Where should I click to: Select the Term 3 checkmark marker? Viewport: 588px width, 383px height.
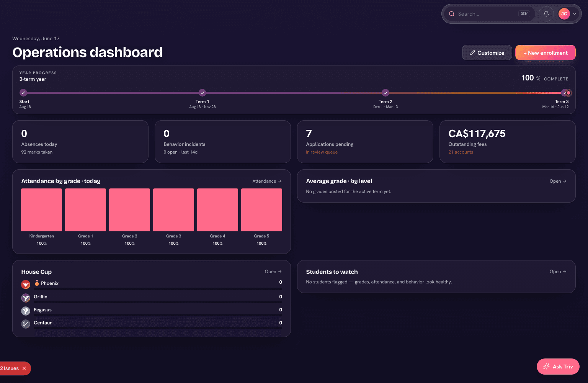[564, 93]
